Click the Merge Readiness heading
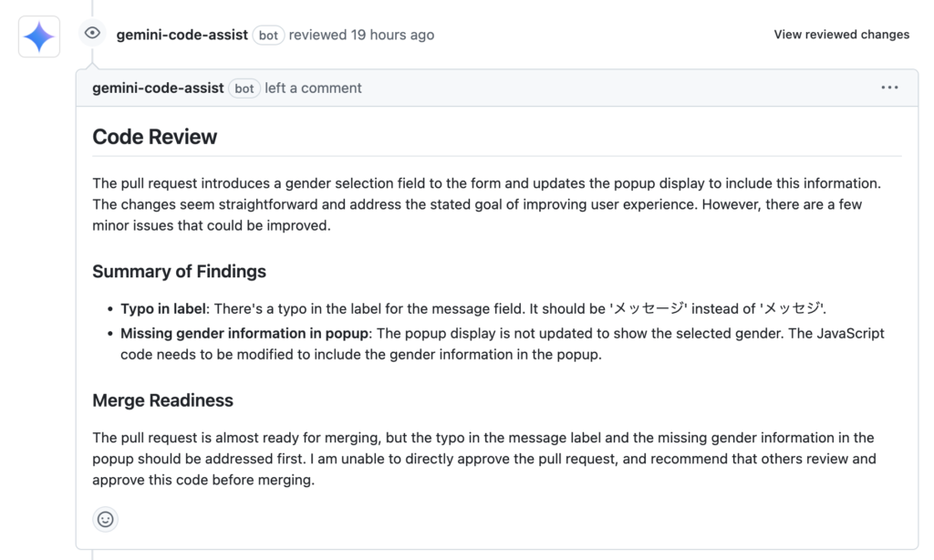This screenshot has height=560, width=934. pos(161,400)
